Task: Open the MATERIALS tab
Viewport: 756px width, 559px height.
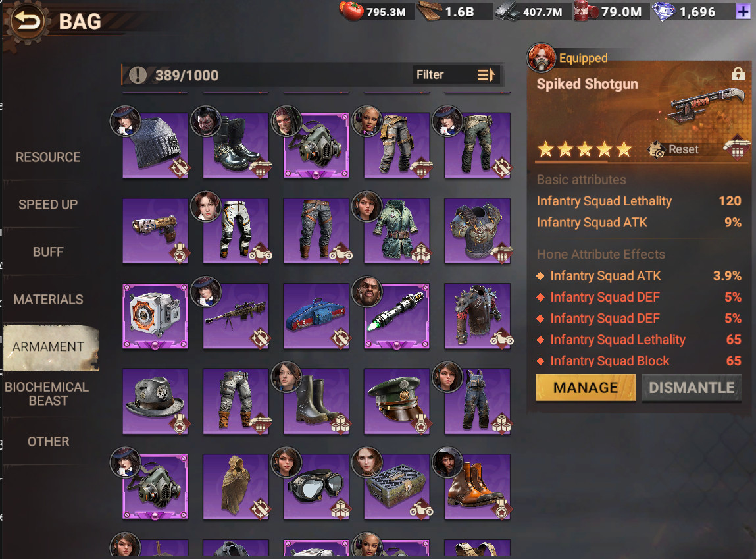Action: 48,300
